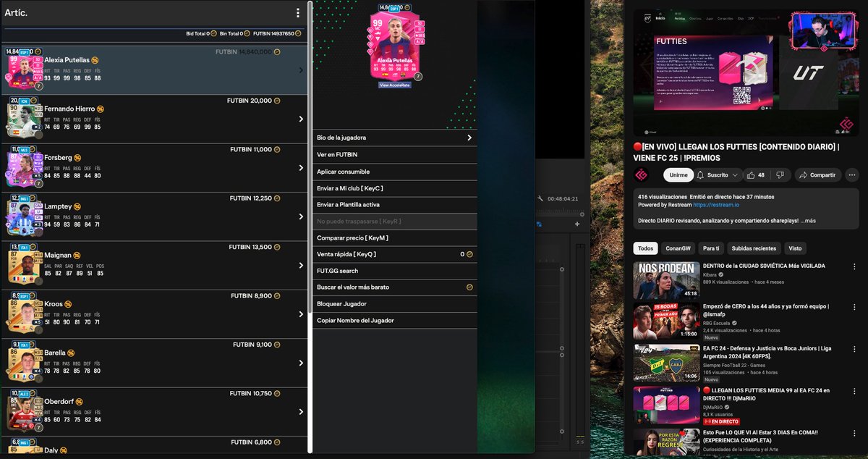Switch to the Subidas recientes filter chip
Image resolution: width=868 pixels, height=459 pixels.
click(752, 248)
